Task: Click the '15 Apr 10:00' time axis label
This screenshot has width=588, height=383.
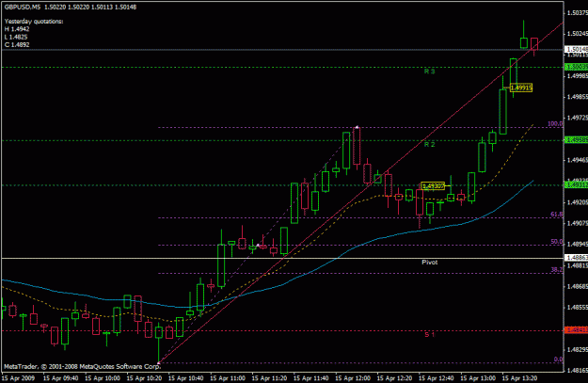Action: click(103, 378)
